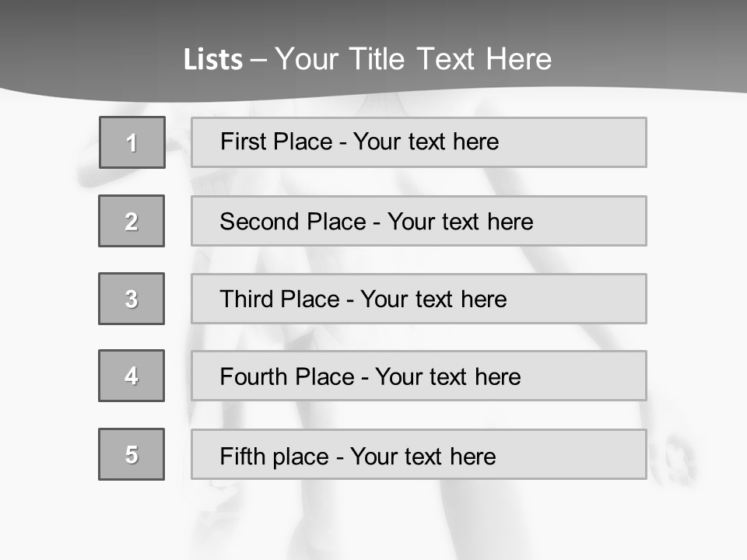
Task: Choose the number 5 box
Action: point(132,454)
